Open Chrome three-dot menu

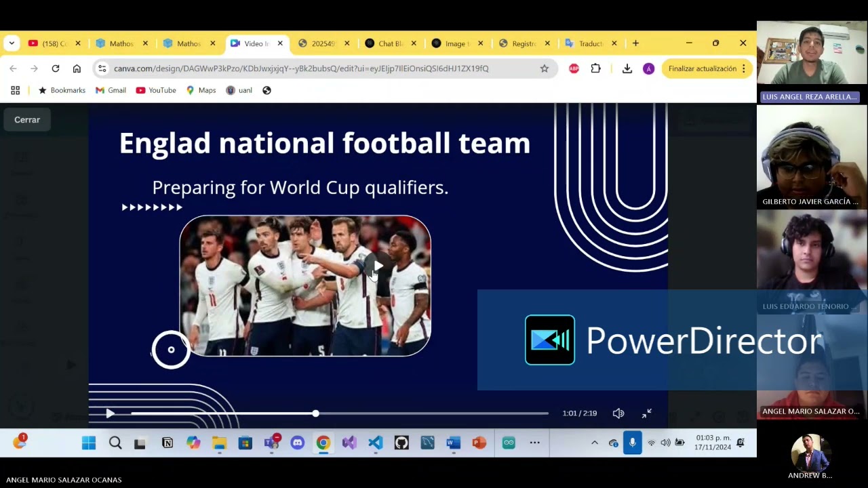(x=744, y=68)
